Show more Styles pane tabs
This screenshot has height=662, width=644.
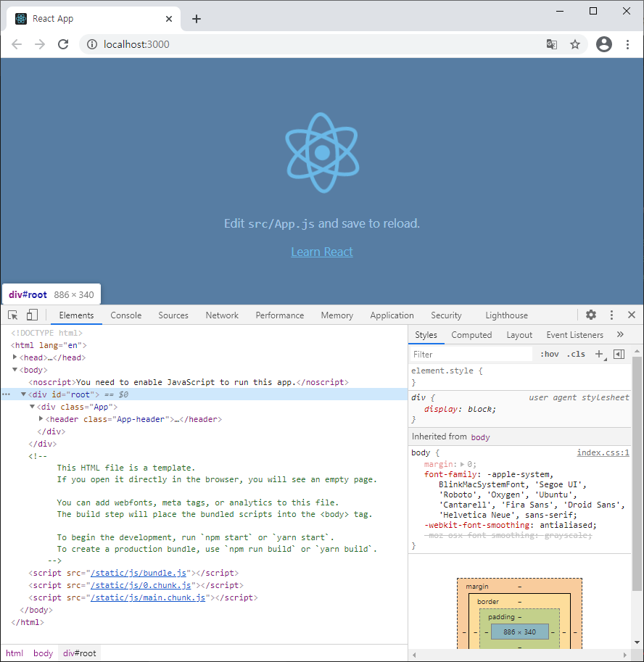(620, 334)
